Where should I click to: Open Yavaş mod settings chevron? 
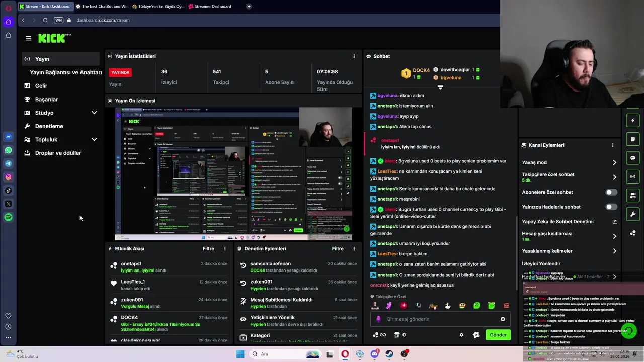point(614,162)
